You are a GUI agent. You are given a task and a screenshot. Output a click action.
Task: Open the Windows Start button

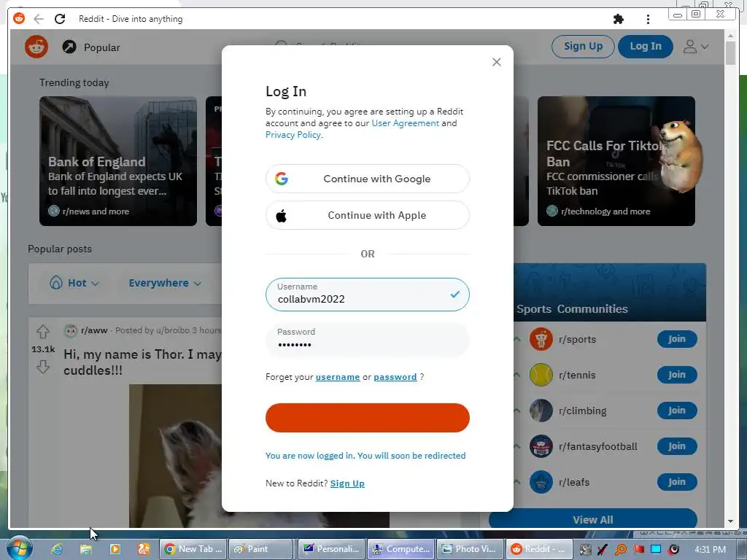20,548
